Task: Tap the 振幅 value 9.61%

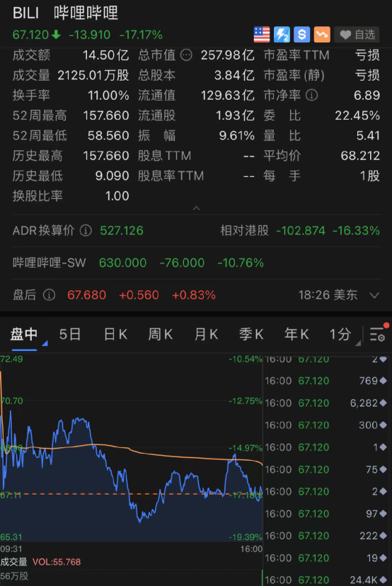Action: pos(237,136)
